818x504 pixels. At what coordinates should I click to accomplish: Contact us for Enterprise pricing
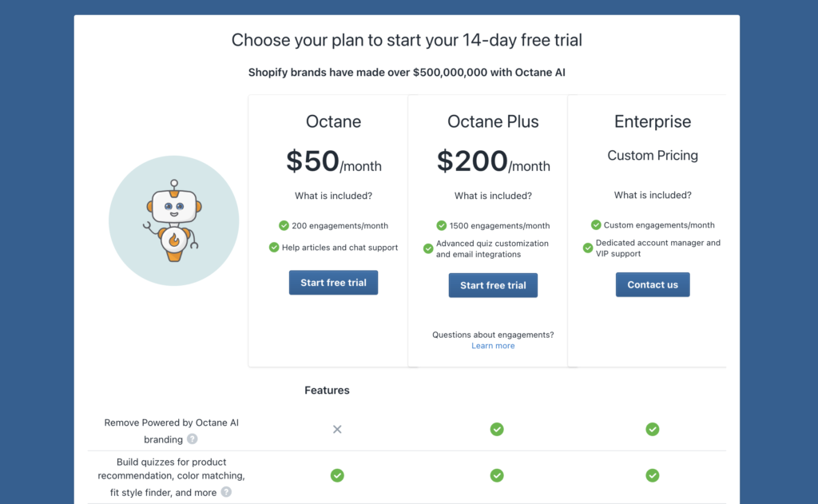tap(653, 284)
